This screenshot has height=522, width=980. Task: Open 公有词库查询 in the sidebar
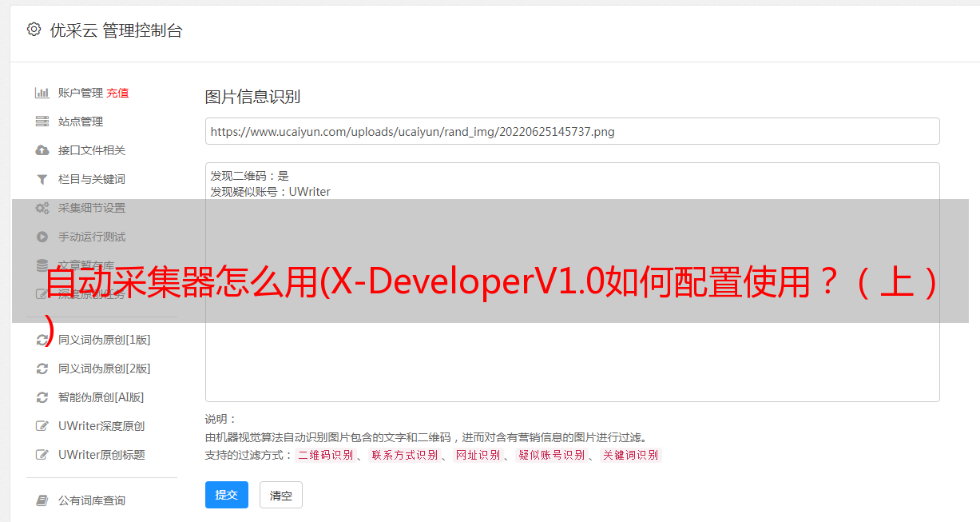[92, 500]
